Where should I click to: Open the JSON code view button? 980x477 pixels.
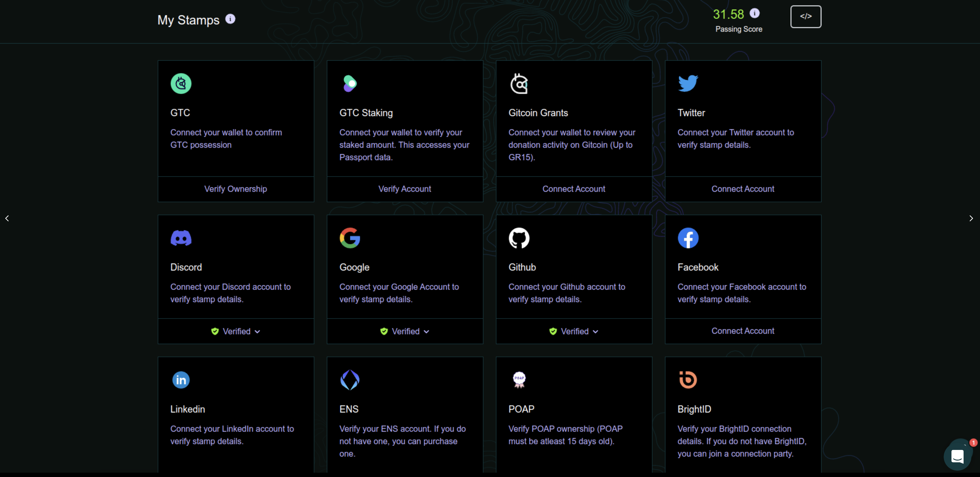[806, 16]
